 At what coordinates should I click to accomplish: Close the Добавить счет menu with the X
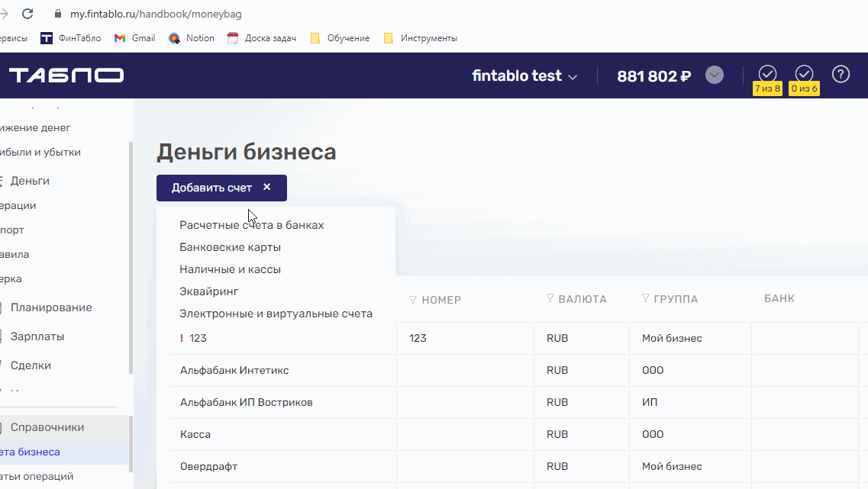click(267, 187)
